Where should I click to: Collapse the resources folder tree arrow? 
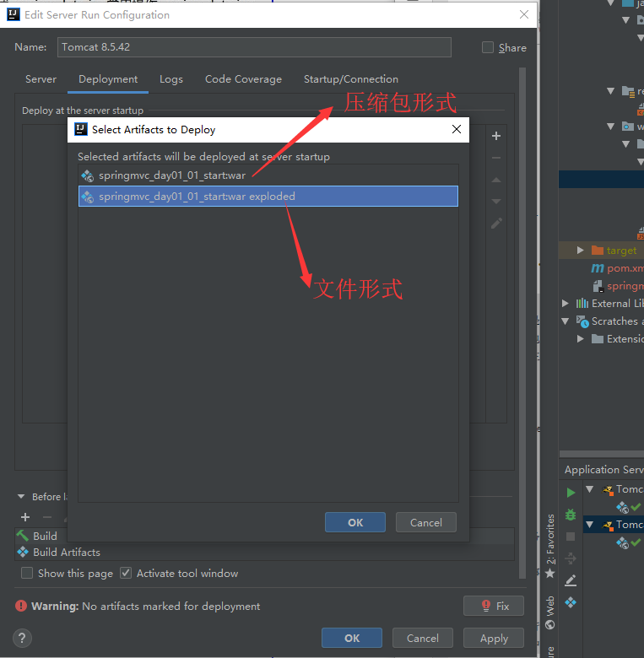pos(611,90)
